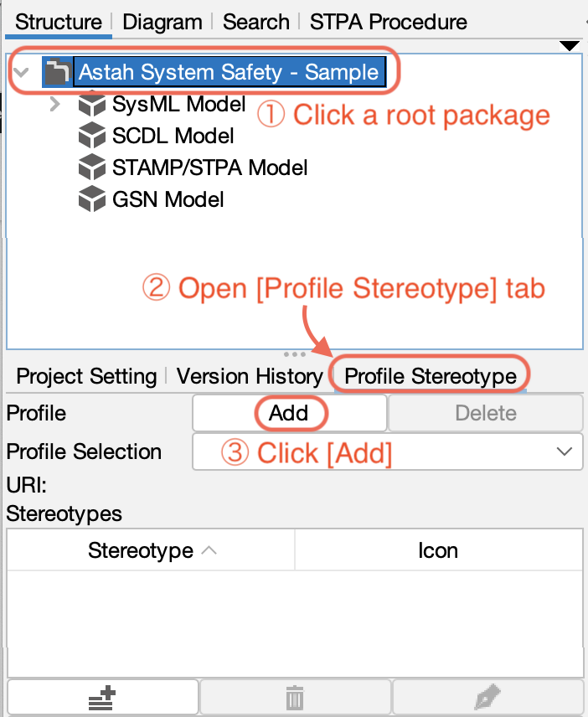
Task: Open the Profile Selection dropdown
Action: point(388,451)
